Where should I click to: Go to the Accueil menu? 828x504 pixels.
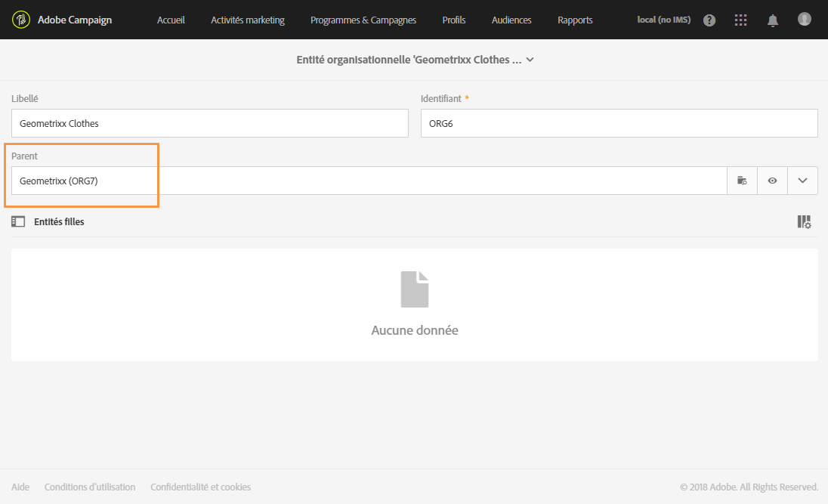(171, 20)
